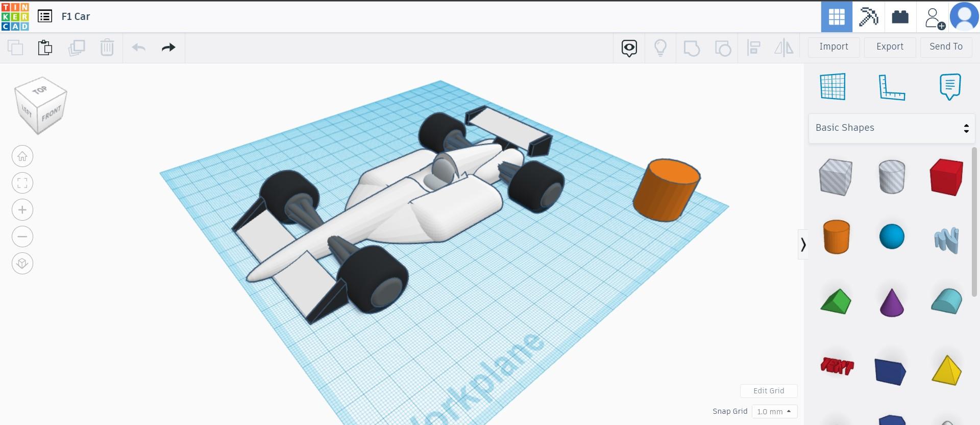Redo the last action
The width and height of the screenshot is (980, 425).
tap(168, 48)
